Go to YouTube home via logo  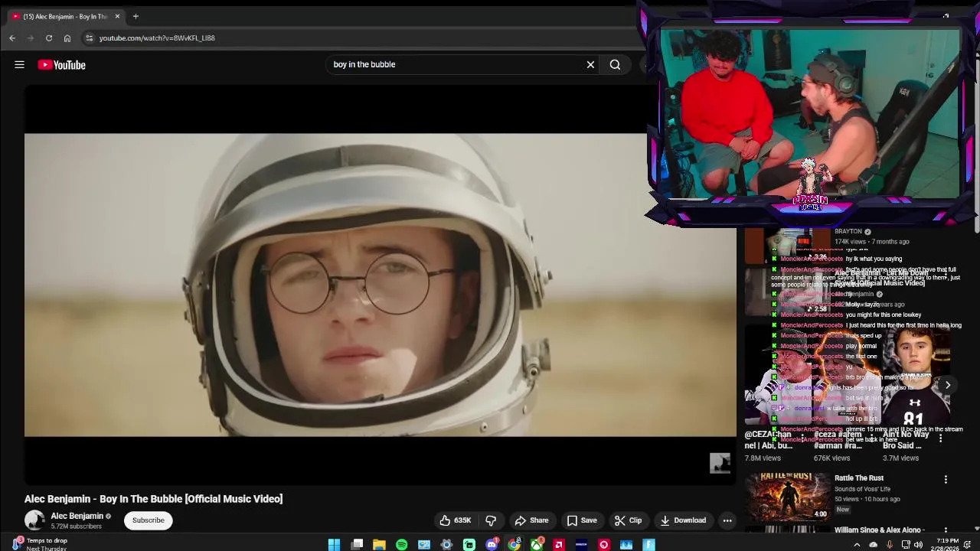tap(62, 65)
